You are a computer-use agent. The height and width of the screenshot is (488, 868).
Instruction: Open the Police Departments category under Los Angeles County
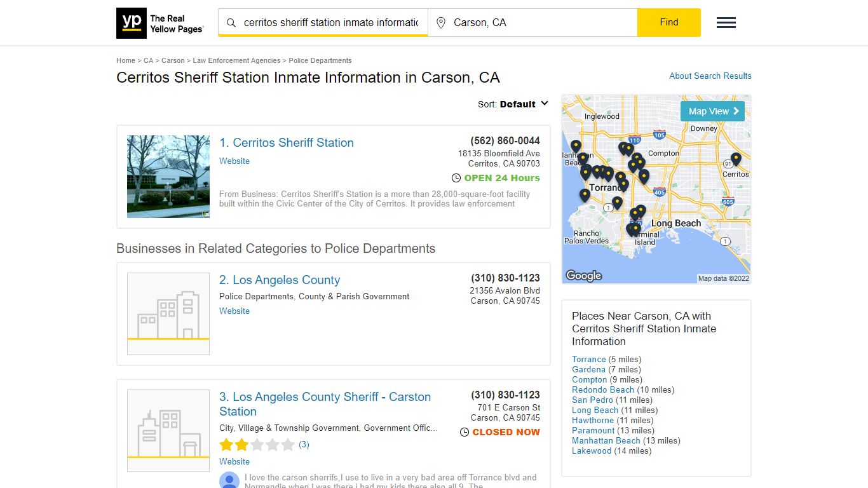coord(256,296)
